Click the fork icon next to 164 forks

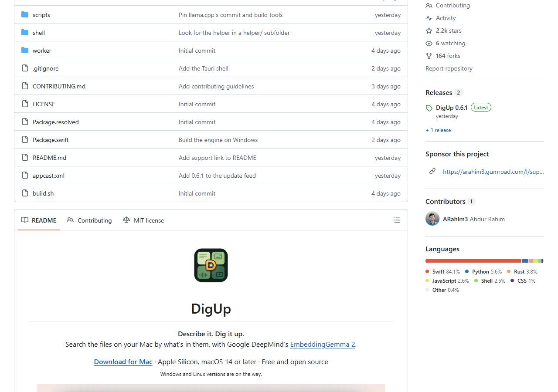(x=429, y=56)
